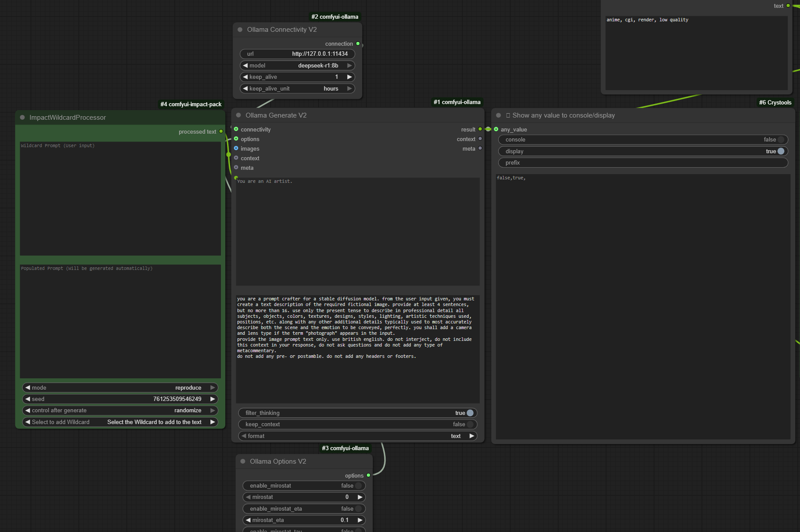Screen dimensions: 800x532
Task: Click the meta output socket
Action: click(x=480, y=148)
